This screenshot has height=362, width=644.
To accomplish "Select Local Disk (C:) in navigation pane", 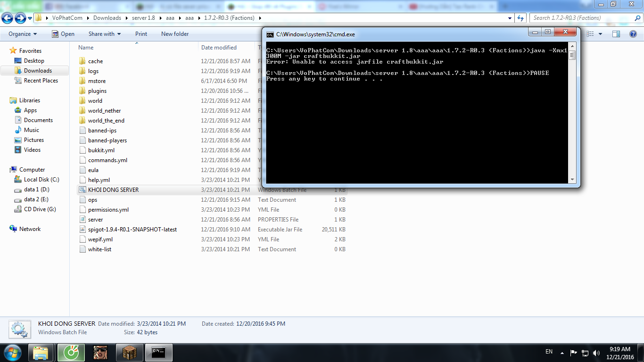I will pyautogui.click(x=41, y=180).
